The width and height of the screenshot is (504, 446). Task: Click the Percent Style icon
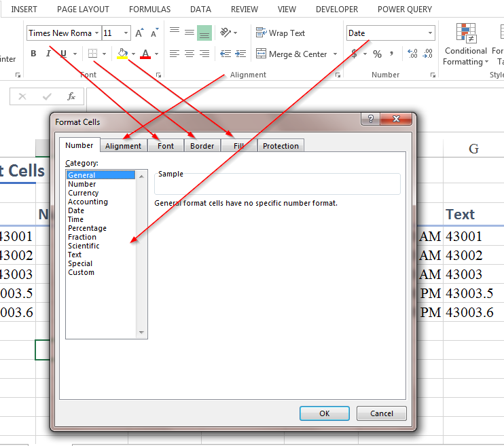377,54
